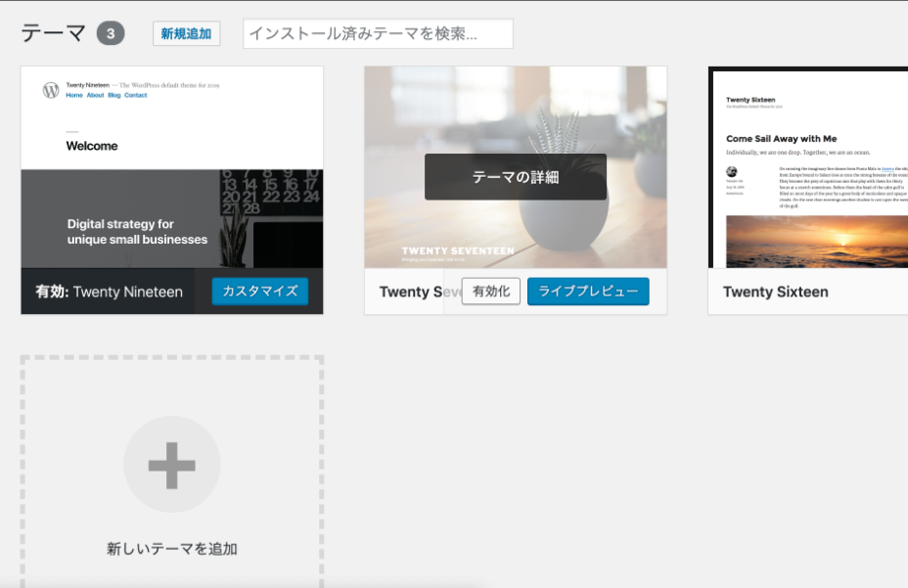Focus the installed themes search field
The height and width of the screenshot is (588, 908).
[x=378, y=34]
